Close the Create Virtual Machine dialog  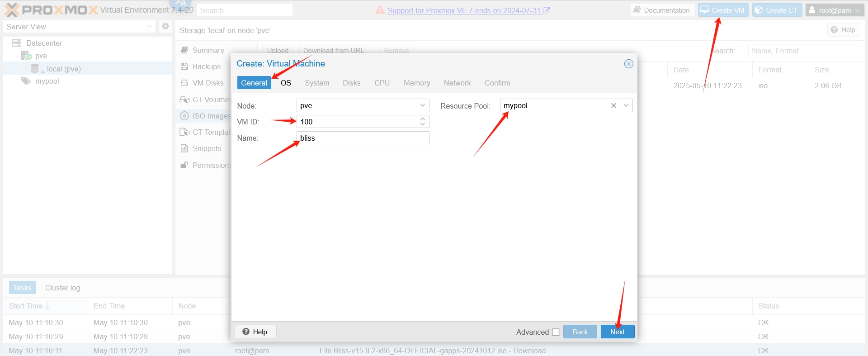[628, 64]
